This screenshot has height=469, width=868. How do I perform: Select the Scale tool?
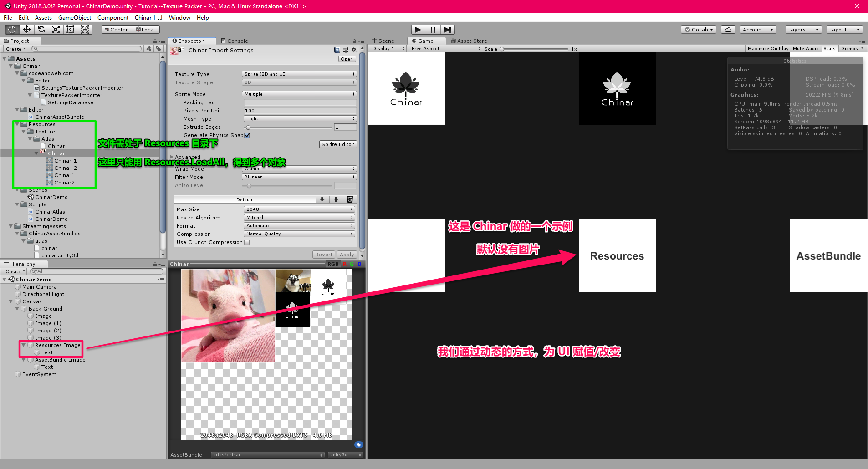tap(56, 29)
